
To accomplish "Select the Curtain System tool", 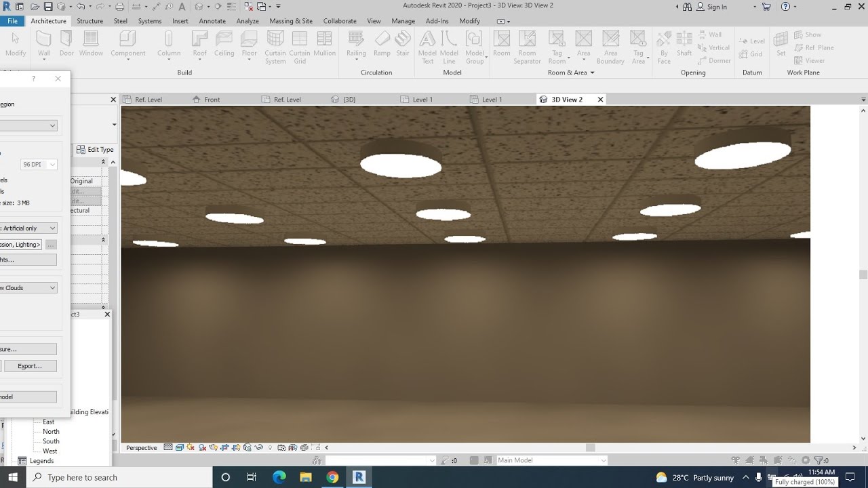I will point(275,47).
